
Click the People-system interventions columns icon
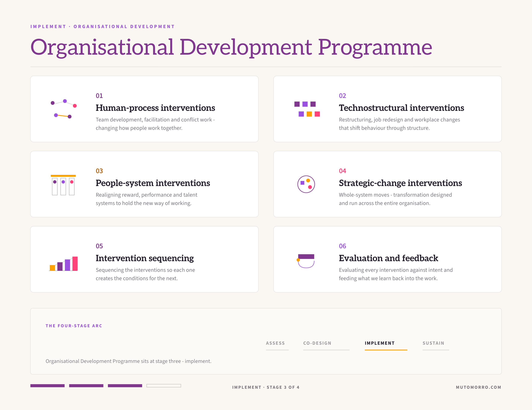coord(63,185)
